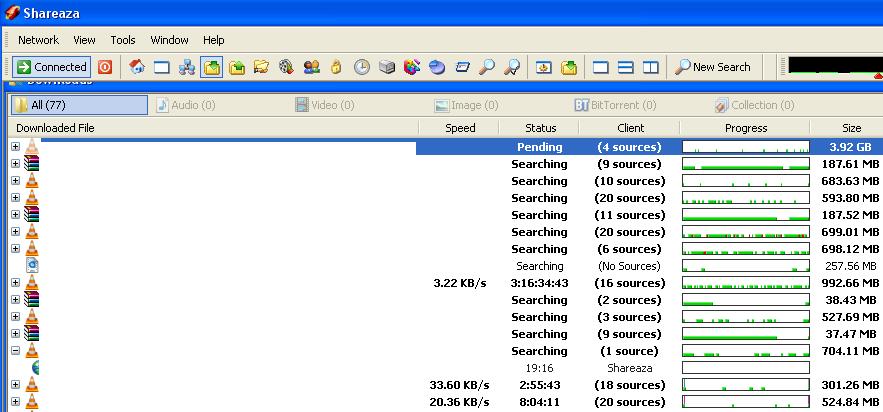This screenshot has width=883, height=412.
Task: Open the Scheduler clock icon
Action: (x=361, y=67)
